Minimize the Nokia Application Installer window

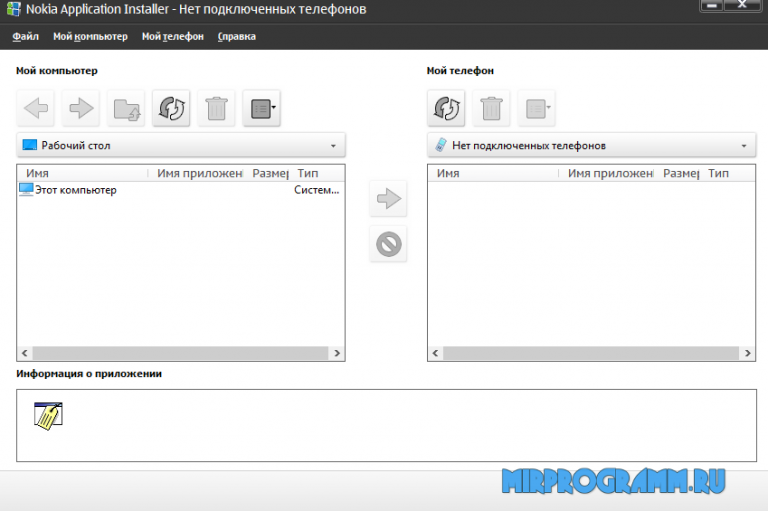712,5
